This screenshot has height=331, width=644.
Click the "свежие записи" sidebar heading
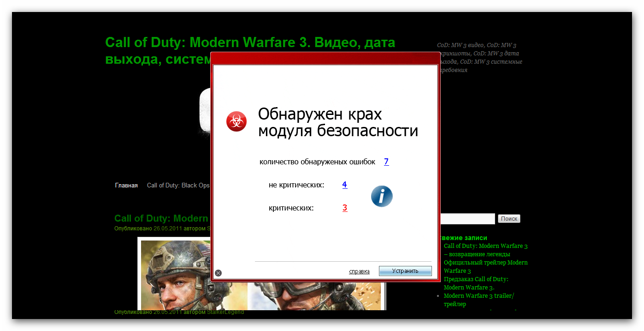[464, 238]
